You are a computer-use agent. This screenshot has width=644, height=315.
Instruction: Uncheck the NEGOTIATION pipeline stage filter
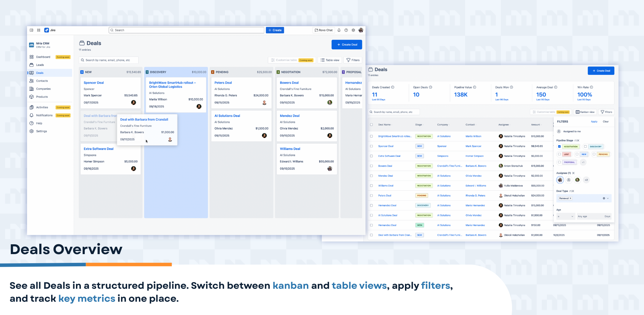(559, 147)
